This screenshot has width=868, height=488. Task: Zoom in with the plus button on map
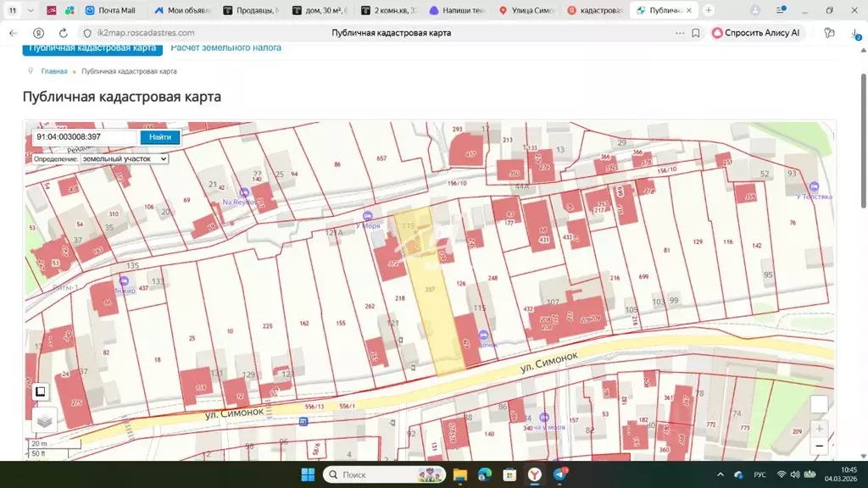819,429
